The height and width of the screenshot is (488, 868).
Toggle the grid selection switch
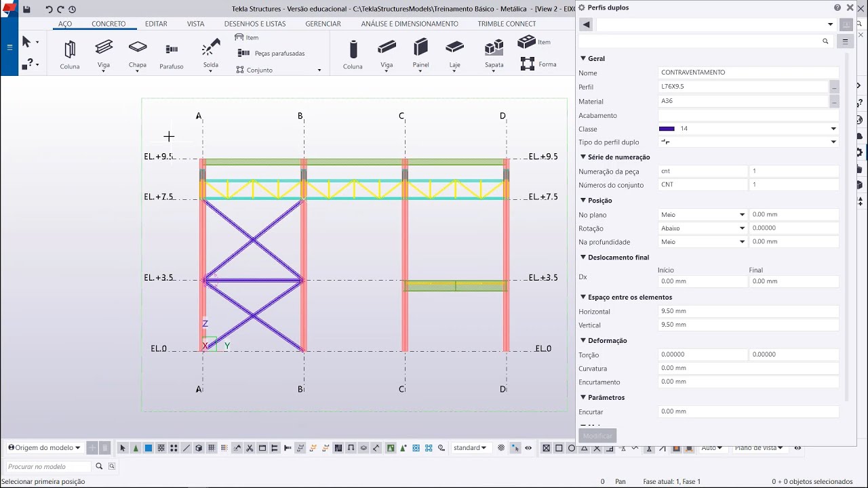click(211, 448)
